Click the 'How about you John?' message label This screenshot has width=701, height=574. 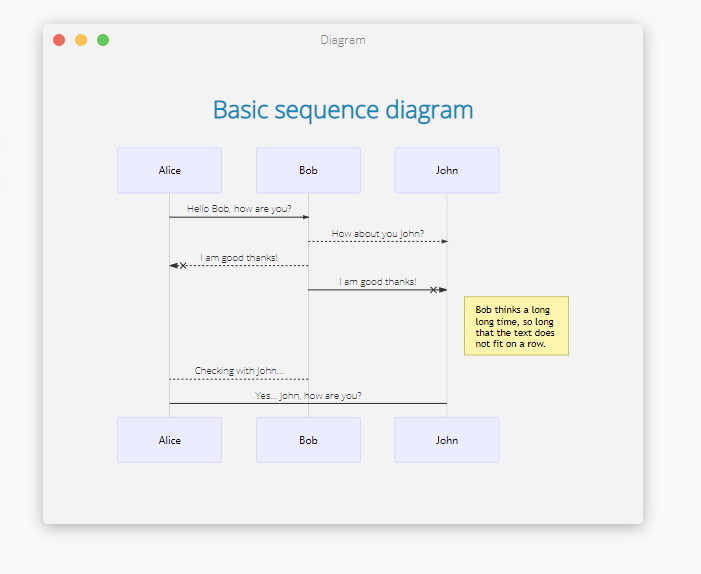tap(378, 233)
